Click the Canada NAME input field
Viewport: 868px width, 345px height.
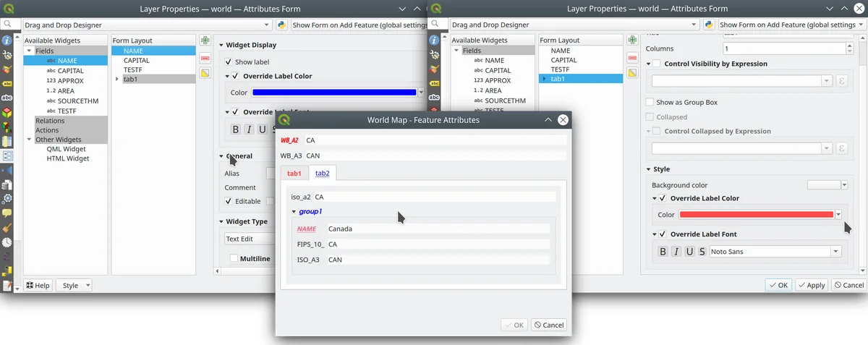(438, 229)
